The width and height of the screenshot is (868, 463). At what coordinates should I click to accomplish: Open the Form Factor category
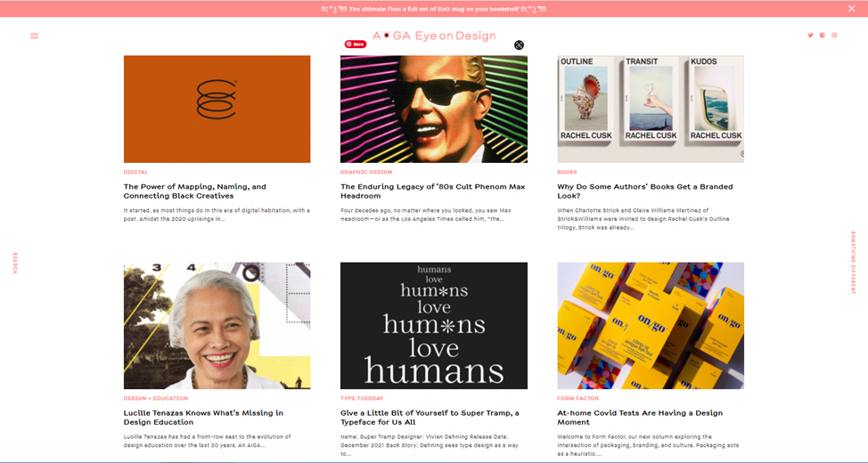(577, 398)
